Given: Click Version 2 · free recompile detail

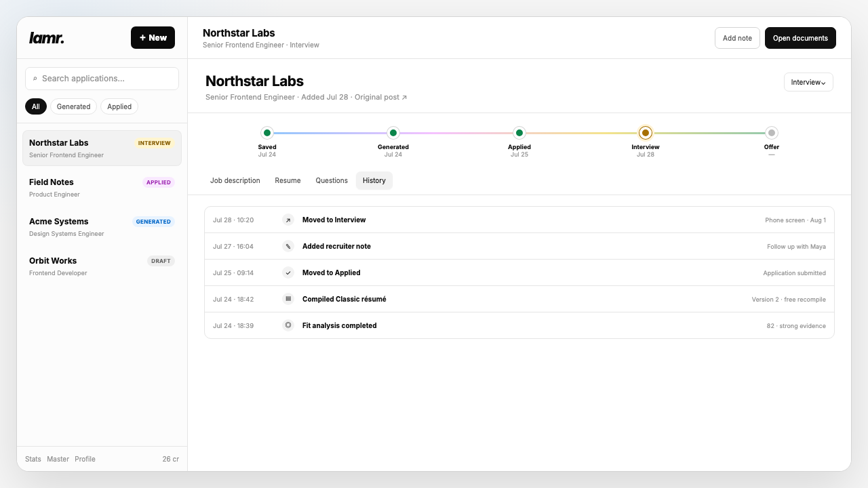Looking at the screenshot, I should [789, 300].
